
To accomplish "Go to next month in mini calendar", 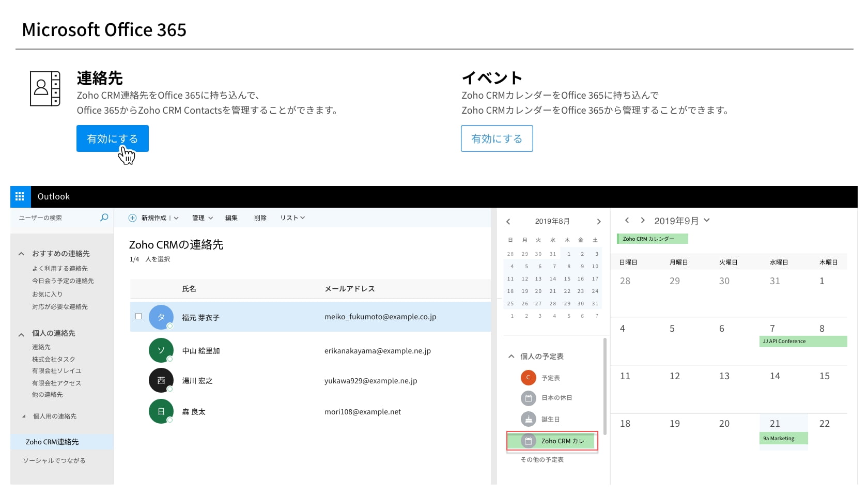I will pyautogui.click(x=599, y=222).
